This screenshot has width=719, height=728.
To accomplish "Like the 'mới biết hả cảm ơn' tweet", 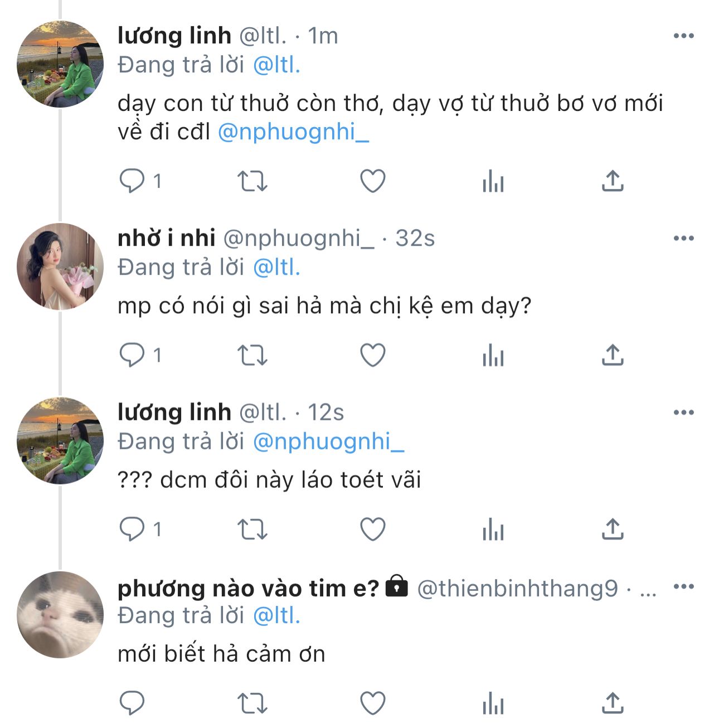I will (x=373, y=703).
